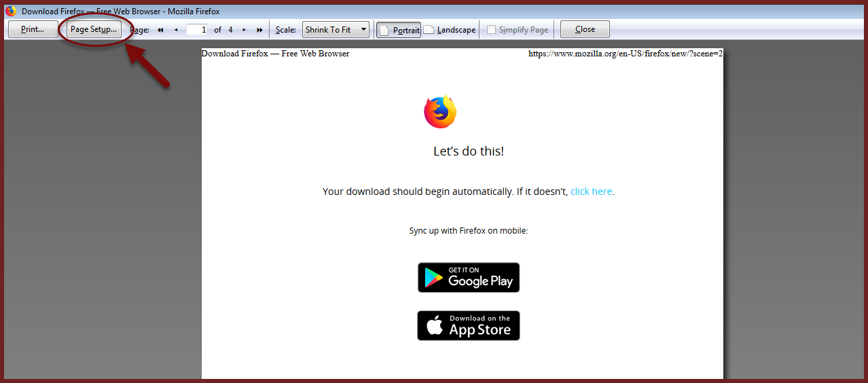This screenshot has width=868, height=383.
Task: Click the total pages value '4'
Action: pos(231,30)
